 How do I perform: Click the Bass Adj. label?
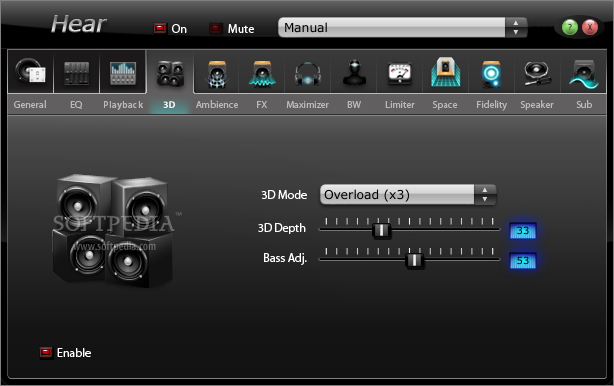[285, 258]
